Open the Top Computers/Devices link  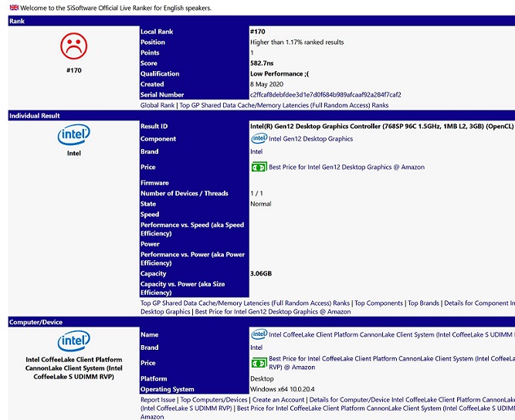pos(214,400)
